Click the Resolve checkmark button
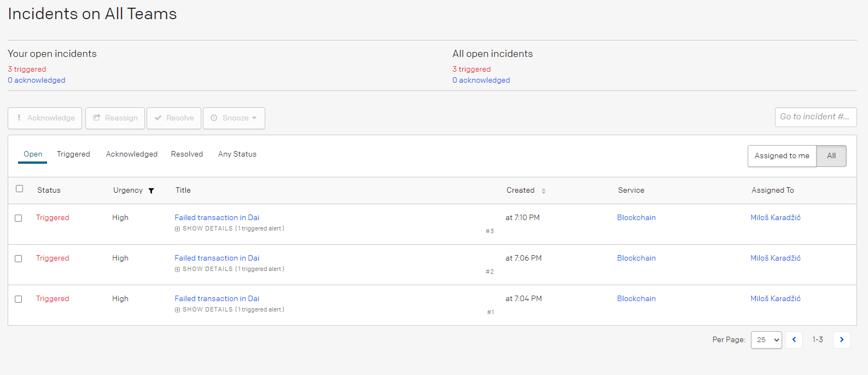868x375 pixels. (174, 118)
